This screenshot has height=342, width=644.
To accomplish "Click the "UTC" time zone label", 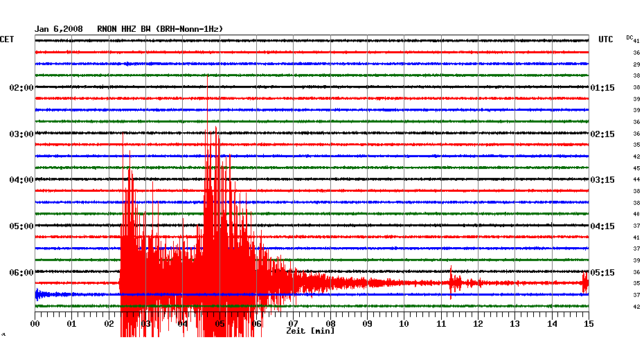I will coord(606,39).
